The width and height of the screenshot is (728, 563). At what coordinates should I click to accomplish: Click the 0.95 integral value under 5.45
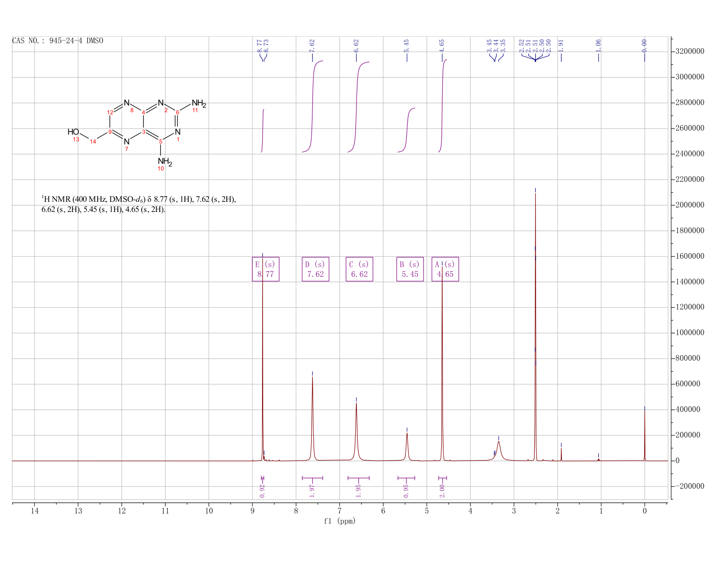click(x=406, y=491)
